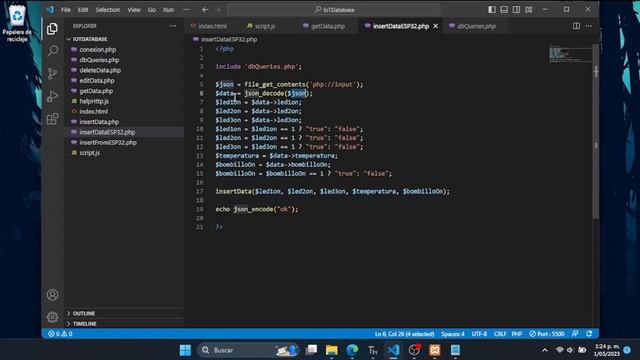Click the notifications bell in status bar
Viewport: 640px width, 360px height.
click(x=589, y=333)
